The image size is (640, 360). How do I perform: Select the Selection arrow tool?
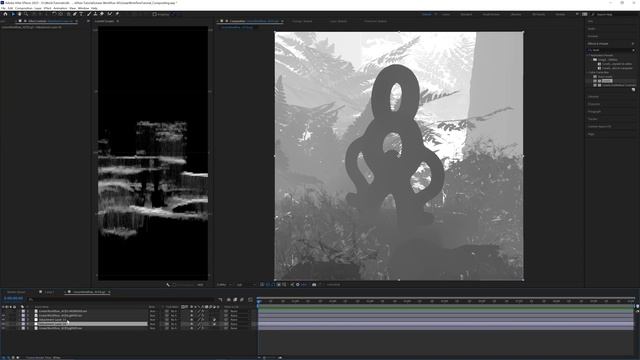[x=13, y=14]
